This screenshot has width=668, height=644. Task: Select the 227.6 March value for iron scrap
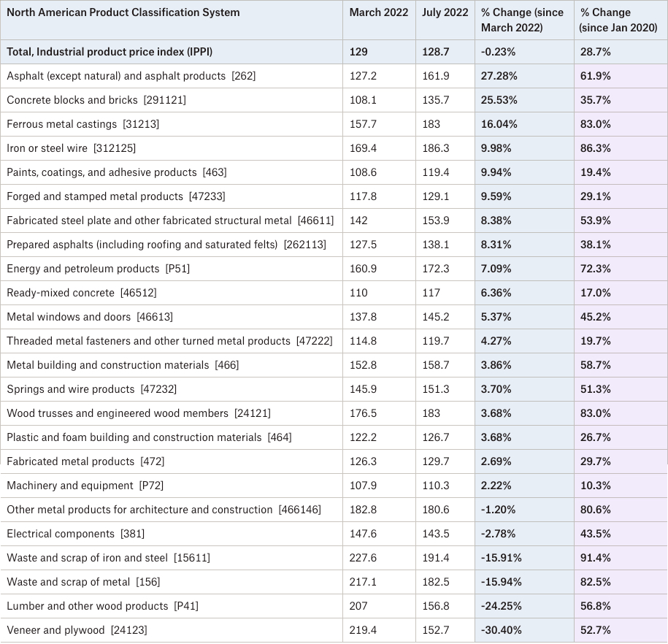[x=363, y=558]
